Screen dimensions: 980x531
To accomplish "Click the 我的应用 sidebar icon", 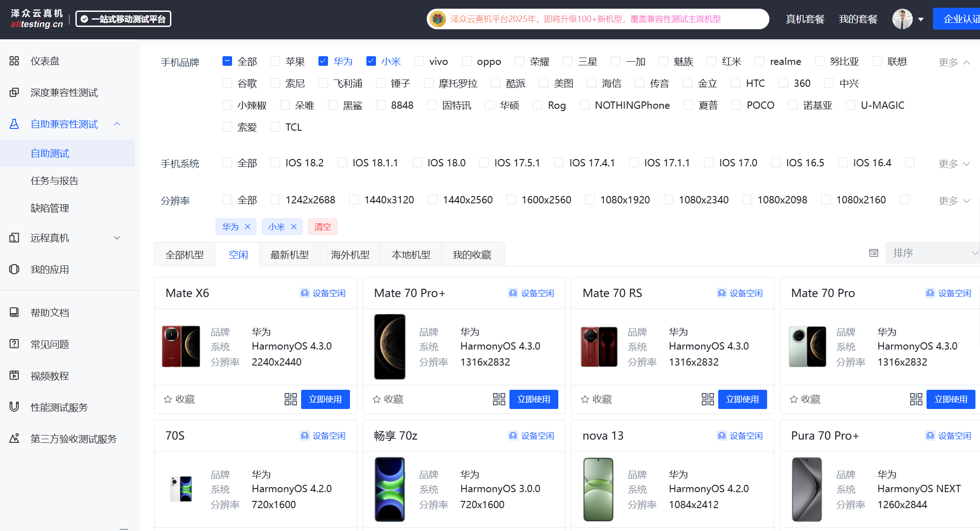I will (14, 269).
